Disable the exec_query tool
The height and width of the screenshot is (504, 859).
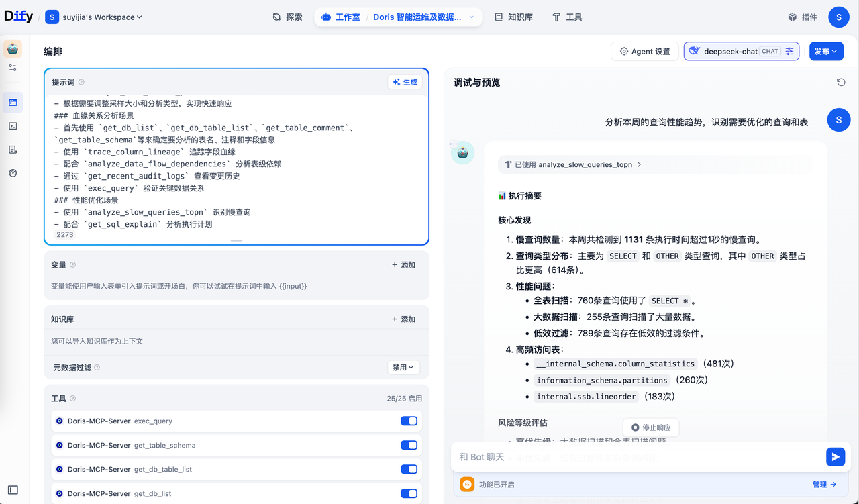coord(409,421)
